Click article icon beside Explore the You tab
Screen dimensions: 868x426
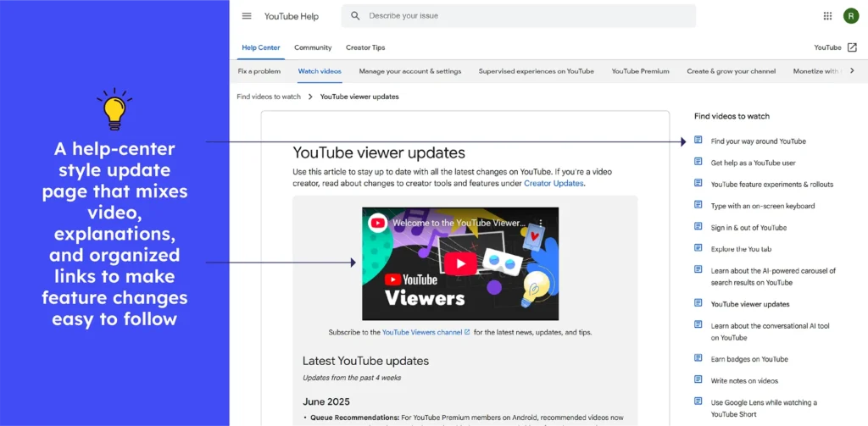[x=698, y=248]
